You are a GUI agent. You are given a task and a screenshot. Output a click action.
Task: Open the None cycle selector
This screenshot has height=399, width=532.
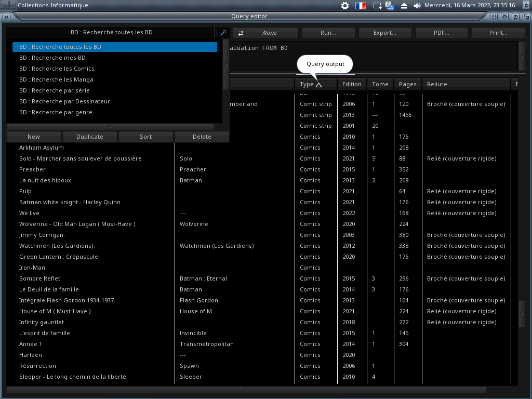point(265,33)
